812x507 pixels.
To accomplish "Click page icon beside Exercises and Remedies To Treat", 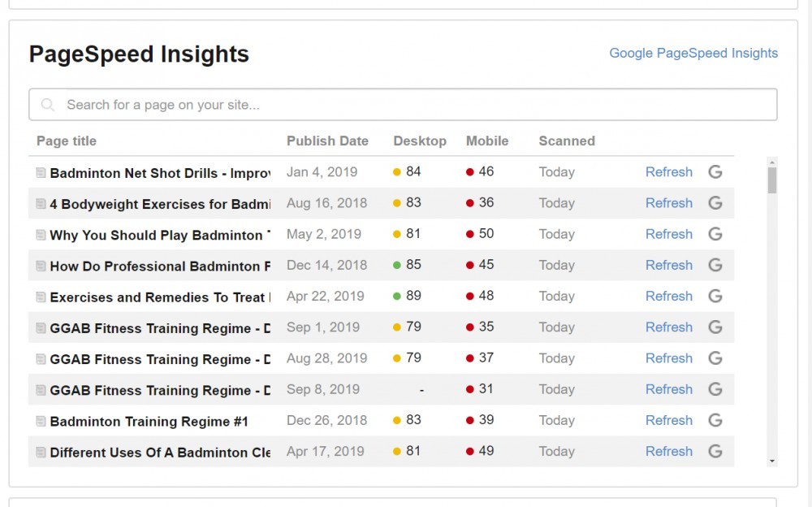I will 41,297.
